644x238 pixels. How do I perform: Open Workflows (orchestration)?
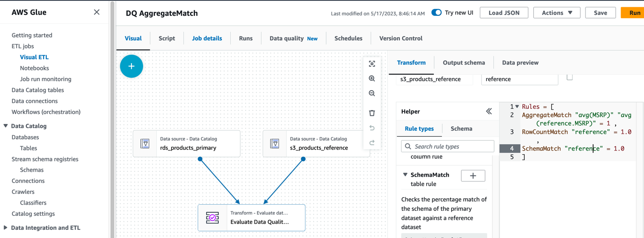[x=46, y=112]
